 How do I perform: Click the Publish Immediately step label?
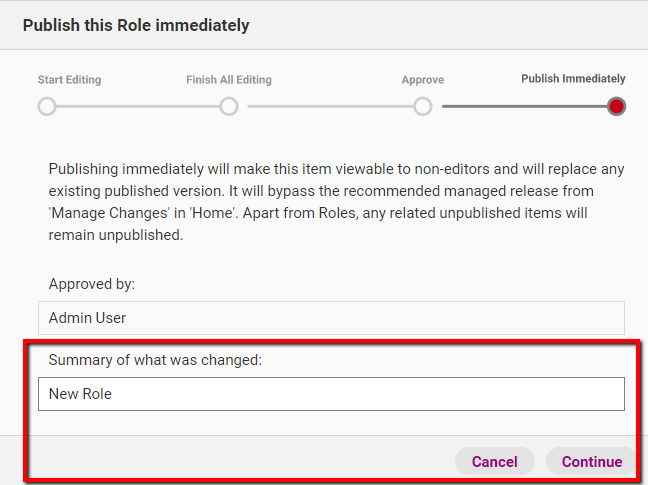click(573, 78)
